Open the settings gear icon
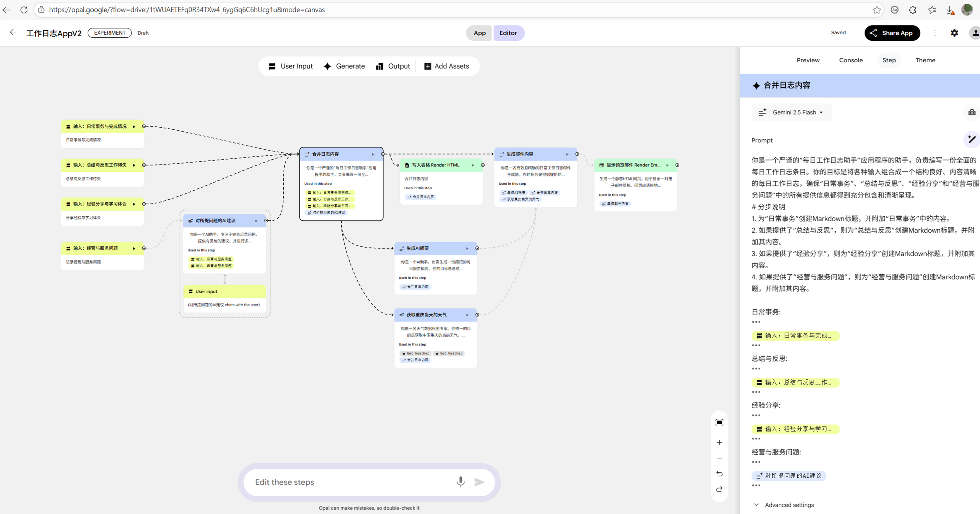The height and width of the screenshot is (514, 980). pyautogui.click(x=954, y=33)
